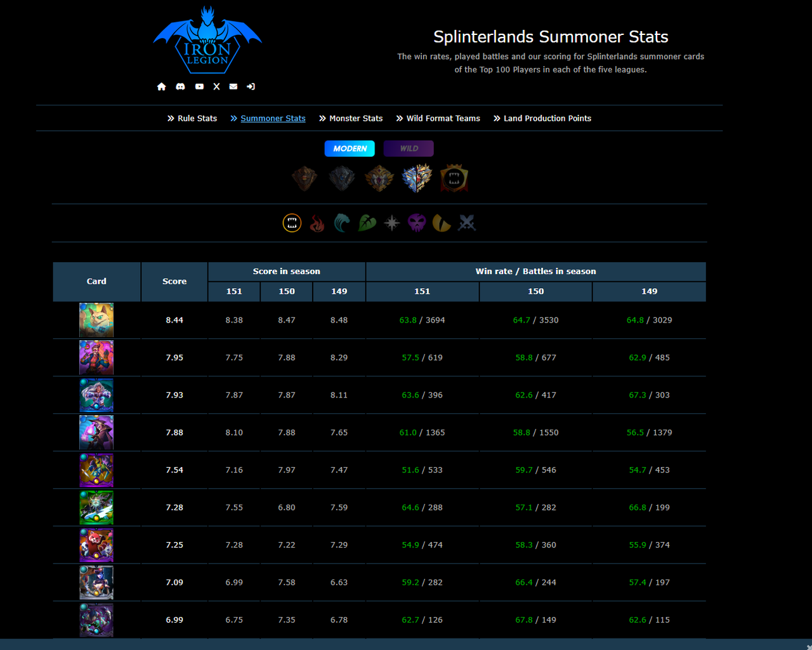Viewport: 812px width, 650px height.
Task: Click the Score in season header
Action: click(287, 272)
